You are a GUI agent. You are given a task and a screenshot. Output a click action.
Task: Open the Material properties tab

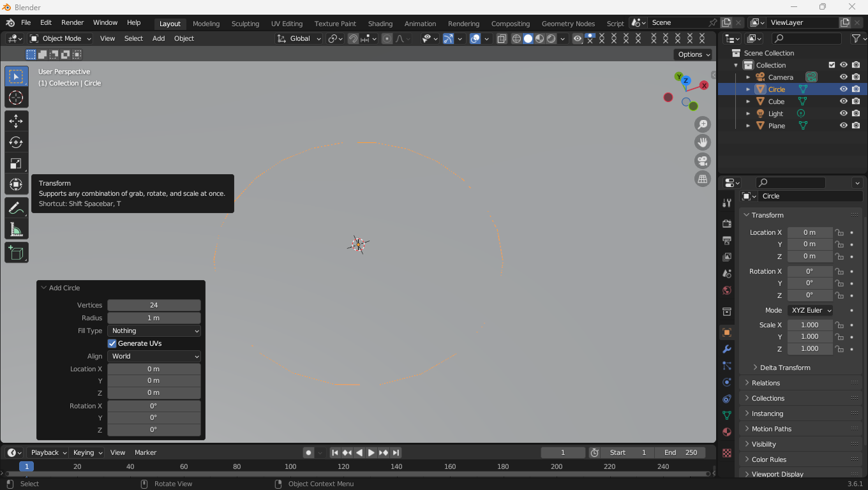point(727,432)
